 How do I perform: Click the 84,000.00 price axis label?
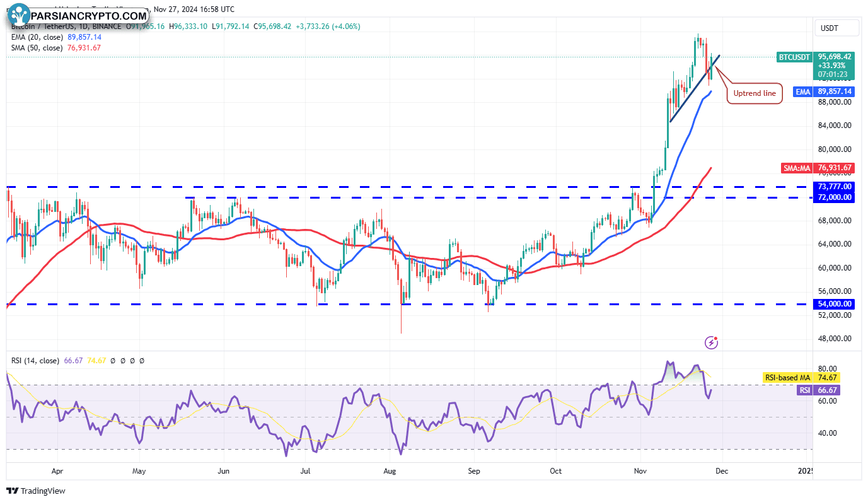pos(835,125)
